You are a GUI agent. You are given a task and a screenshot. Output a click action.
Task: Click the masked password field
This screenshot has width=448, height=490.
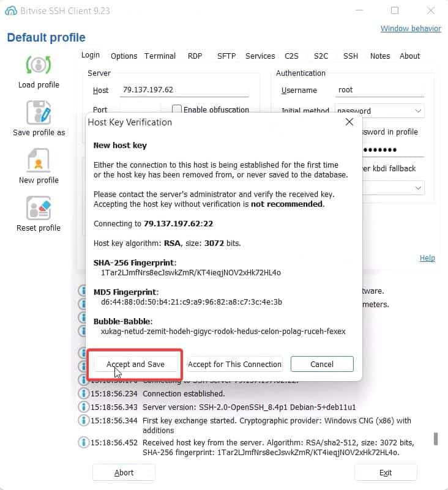coord(393,150)
